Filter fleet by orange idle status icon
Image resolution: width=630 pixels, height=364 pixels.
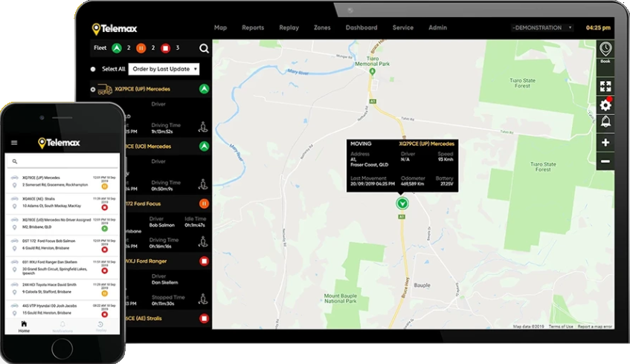pos(141,48)
